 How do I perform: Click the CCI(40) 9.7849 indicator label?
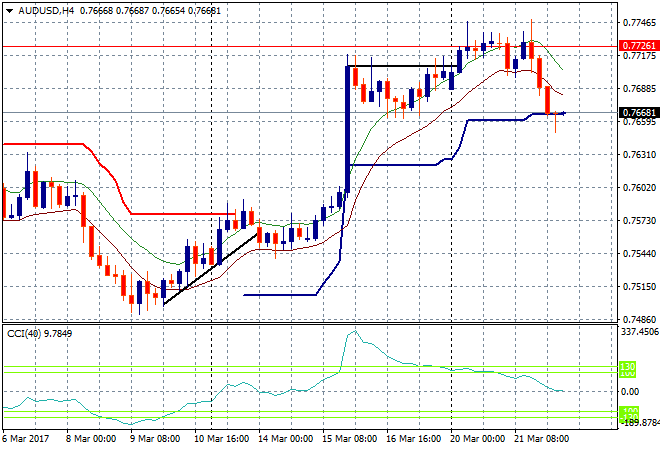tap(40, 334)
